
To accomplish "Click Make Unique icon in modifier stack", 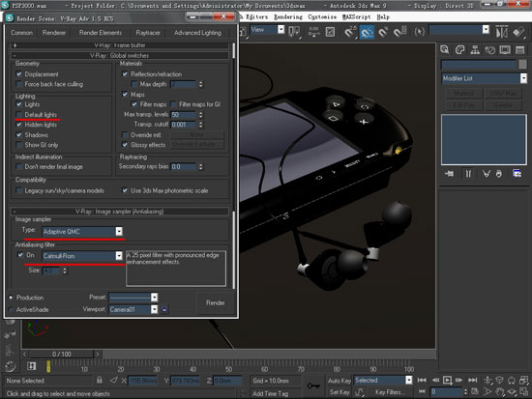I will pos(487,174).
